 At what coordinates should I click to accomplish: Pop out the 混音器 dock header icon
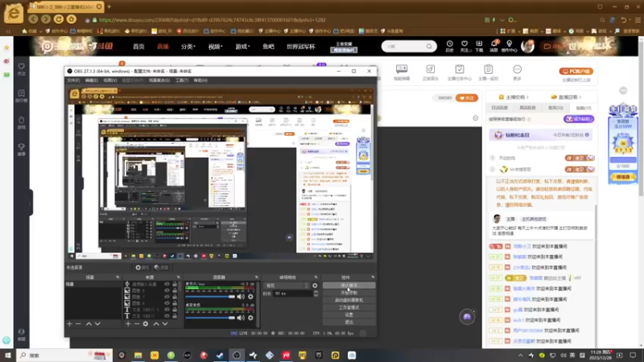tap(256, 278)
